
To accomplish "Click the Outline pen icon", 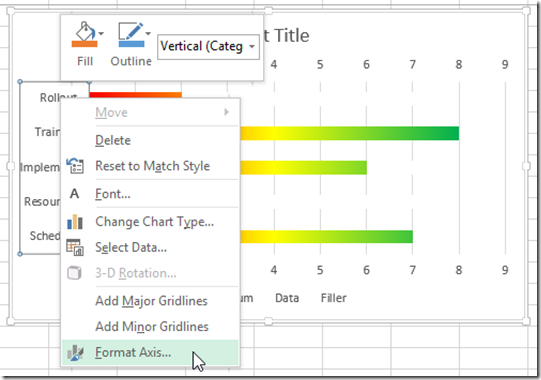I will 131,31.
